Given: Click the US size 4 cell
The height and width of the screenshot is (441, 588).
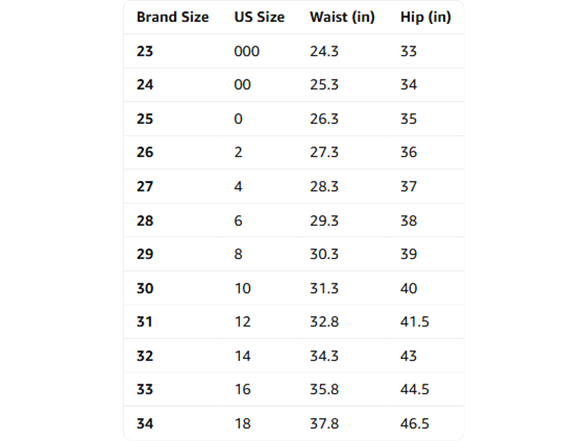Looking at the screenshot, I should click(238, 186).
